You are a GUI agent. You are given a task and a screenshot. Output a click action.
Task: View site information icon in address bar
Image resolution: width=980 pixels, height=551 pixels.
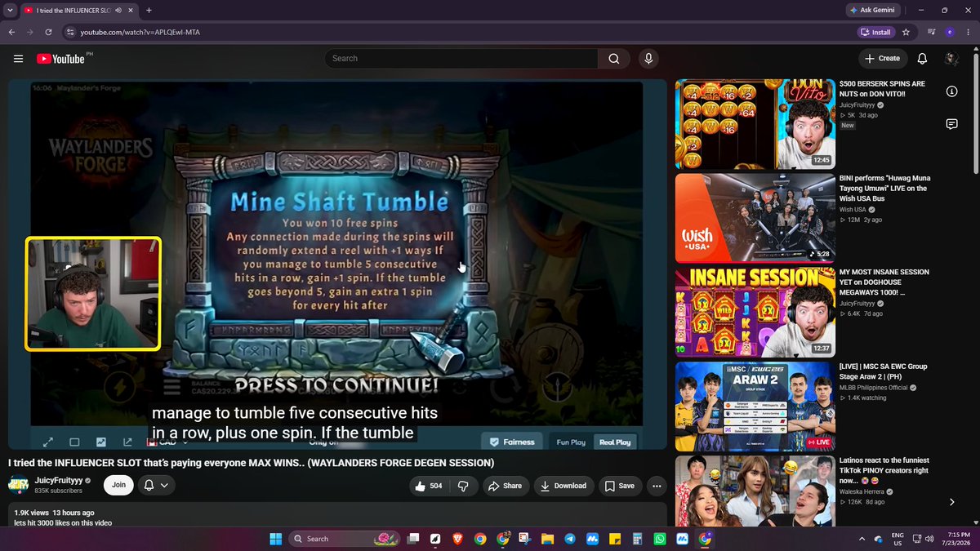tap(70, 32)
